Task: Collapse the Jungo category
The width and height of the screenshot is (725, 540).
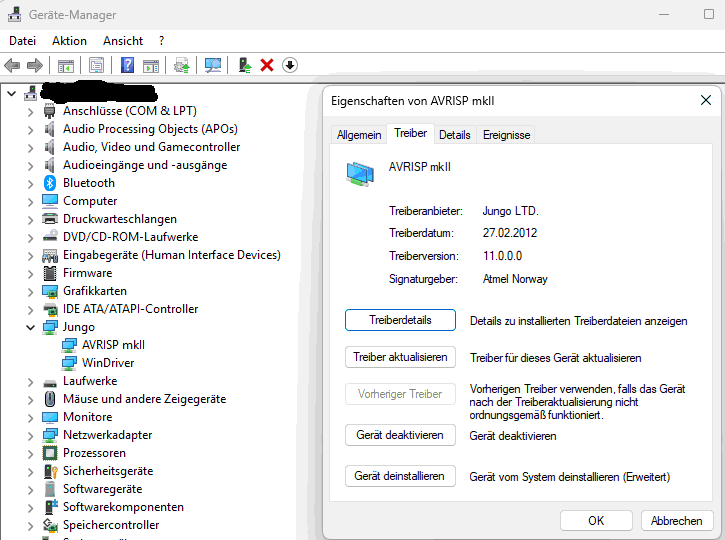Action: click(x=30, y=327)
